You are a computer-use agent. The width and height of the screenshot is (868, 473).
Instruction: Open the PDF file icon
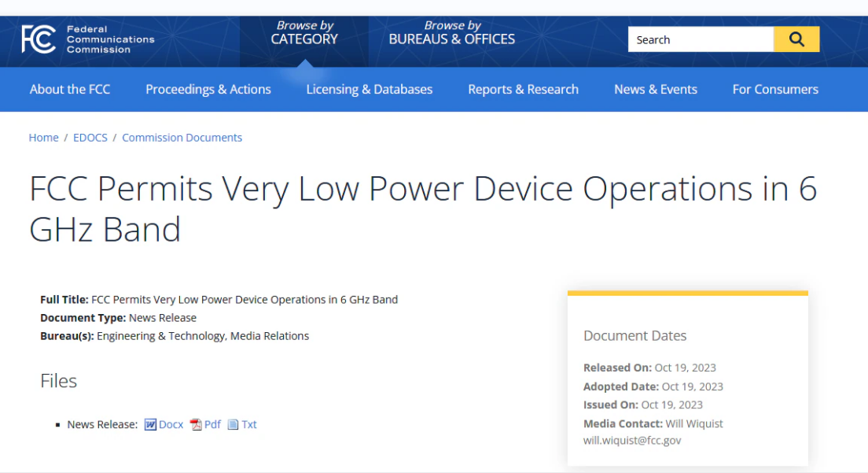coord(196,424)
